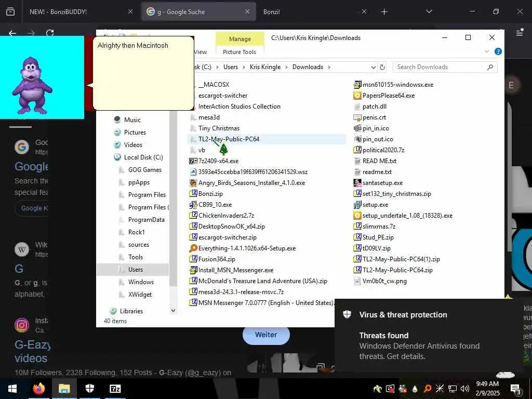Open the Windows Start menu
This screenshot has width=532, height=399.
click(x=12, y=389)
